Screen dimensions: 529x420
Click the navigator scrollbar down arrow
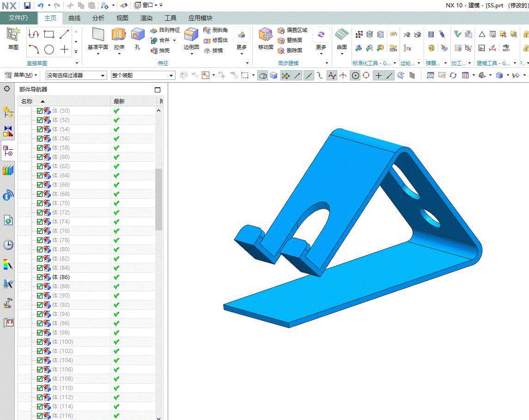click(158, 418)
